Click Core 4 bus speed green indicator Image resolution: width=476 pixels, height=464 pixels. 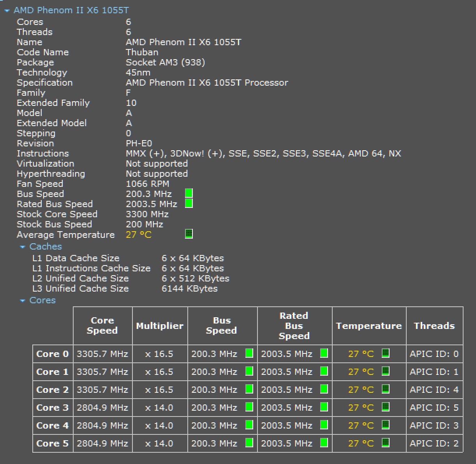pyautogui.click(x=249, y=425)
